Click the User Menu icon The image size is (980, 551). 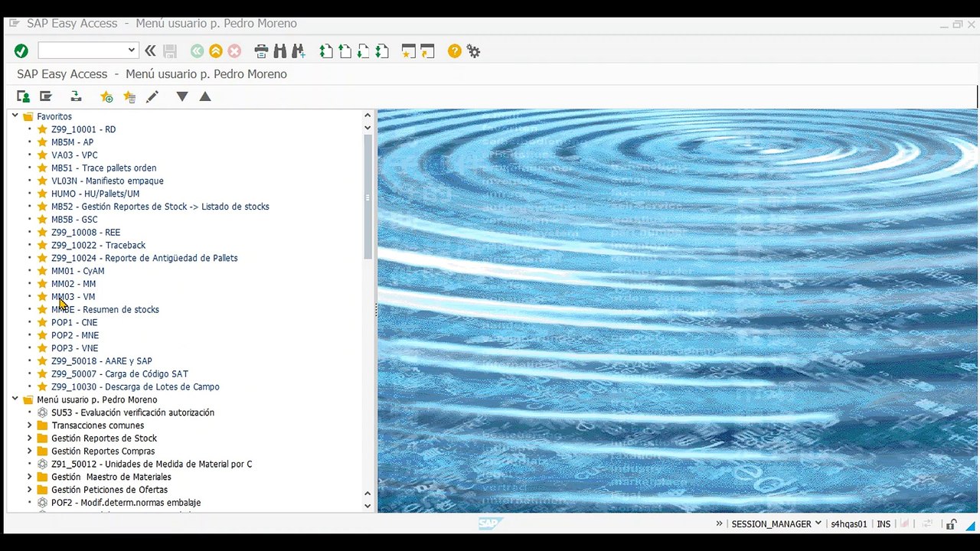(x=24, y=96)
